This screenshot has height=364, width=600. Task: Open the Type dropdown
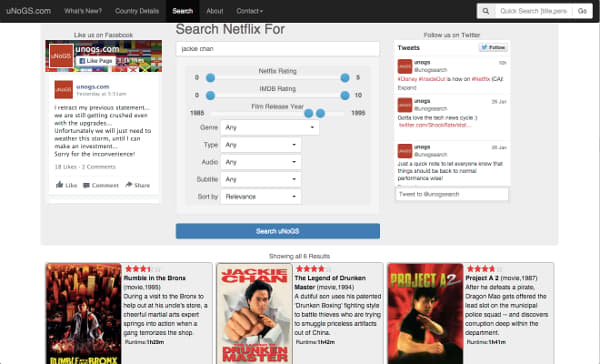coord(261,145)
